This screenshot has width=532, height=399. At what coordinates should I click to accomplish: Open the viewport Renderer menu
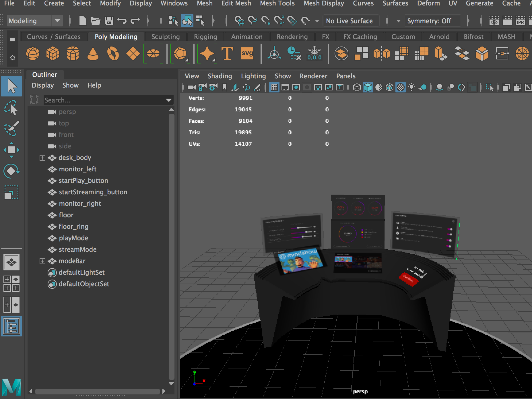point(313,76)
